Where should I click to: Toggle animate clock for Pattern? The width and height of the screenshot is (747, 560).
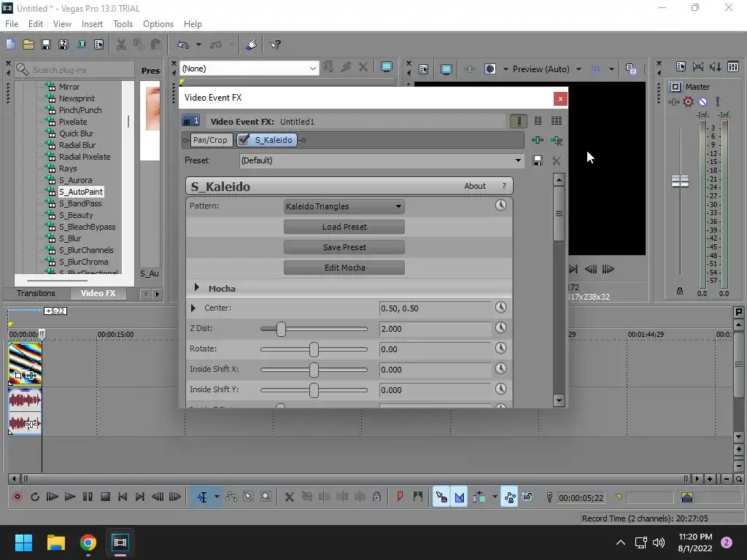point(500,205)
